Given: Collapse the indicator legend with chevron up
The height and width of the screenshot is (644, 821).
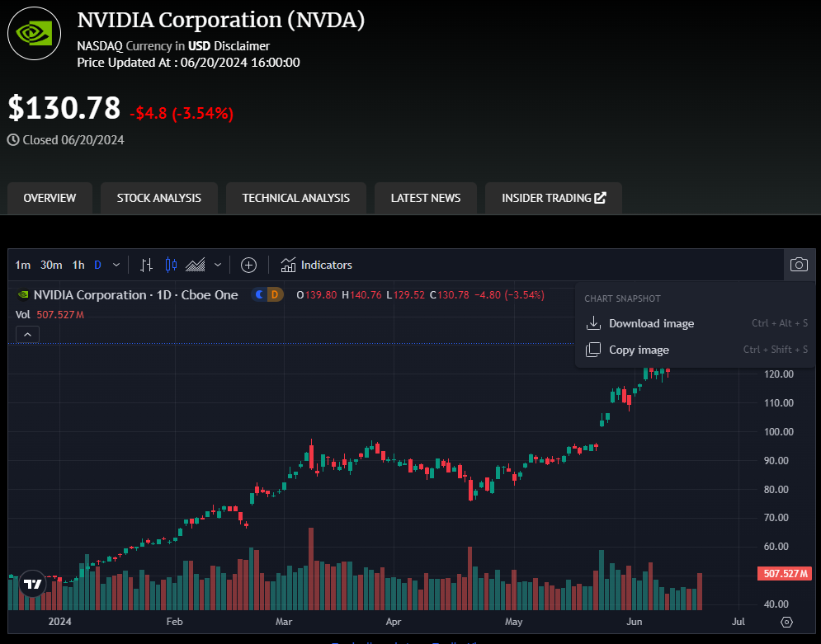Looking at the screenshot, I should pos(28,334).
